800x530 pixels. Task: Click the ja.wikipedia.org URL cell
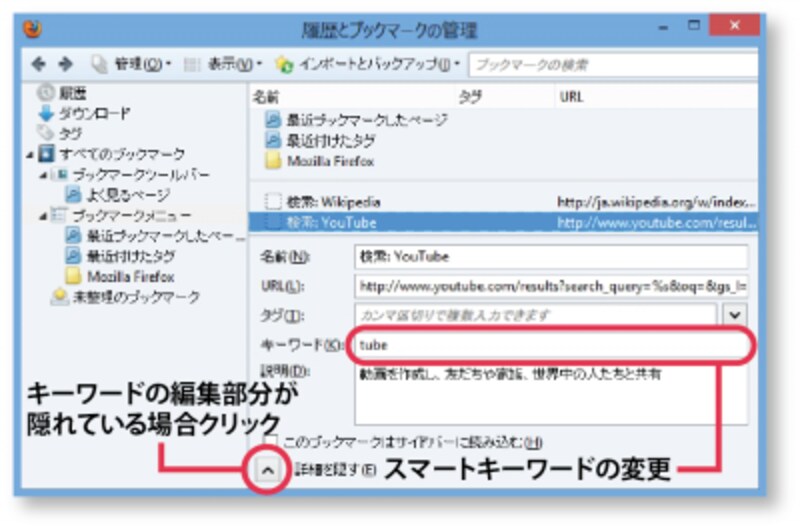click(656, 202)
